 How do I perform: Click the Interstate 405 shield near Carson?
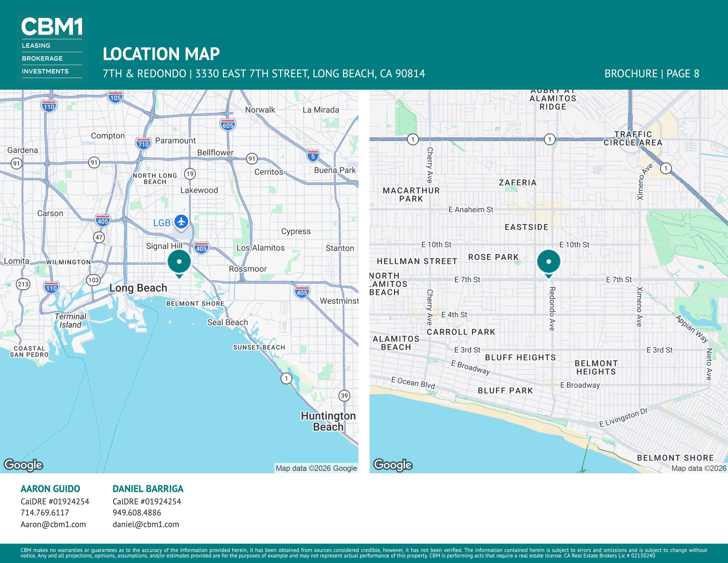[103, 221]
